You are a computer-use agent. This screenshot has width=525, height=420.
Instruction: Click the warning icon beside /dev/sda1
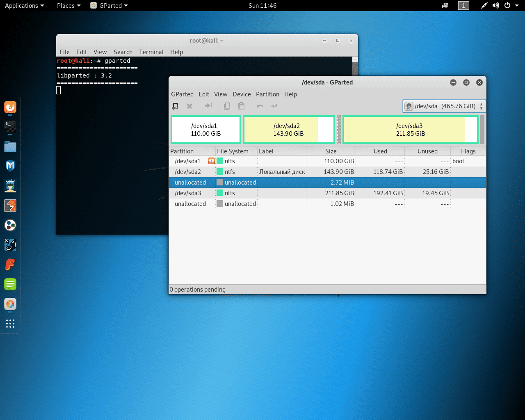[211, 161]
